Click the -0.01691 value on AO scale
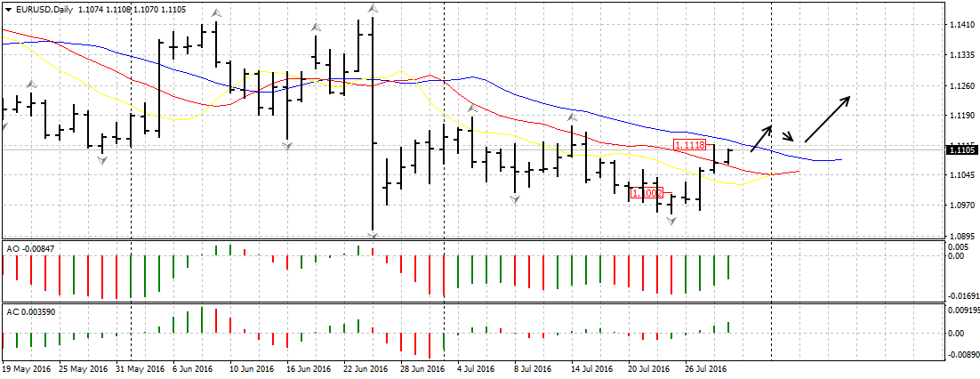 pyautogui.click(x=961, y=296)
